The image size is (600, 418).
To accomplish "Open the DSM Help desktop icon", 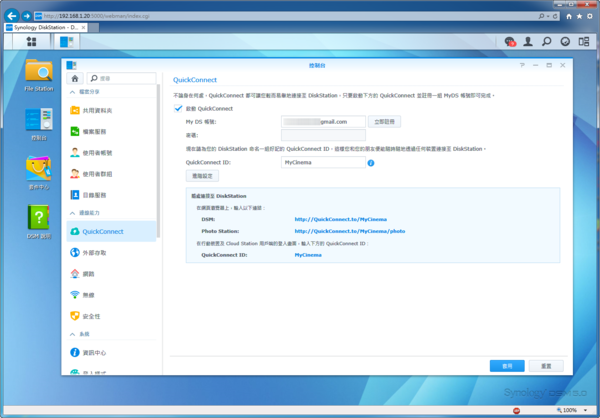I will [39, 220].
